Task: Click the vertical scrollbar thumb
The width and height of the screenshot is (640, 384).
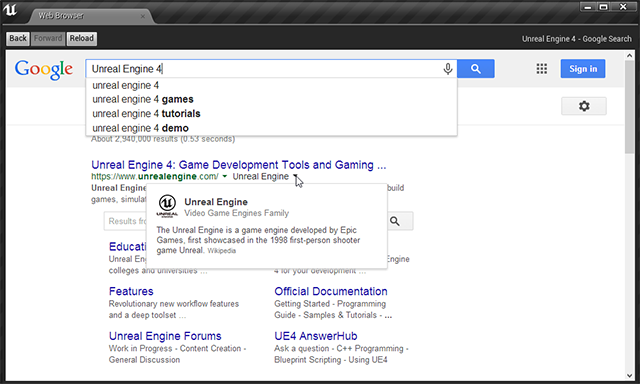Action: (x=629, y=107)
